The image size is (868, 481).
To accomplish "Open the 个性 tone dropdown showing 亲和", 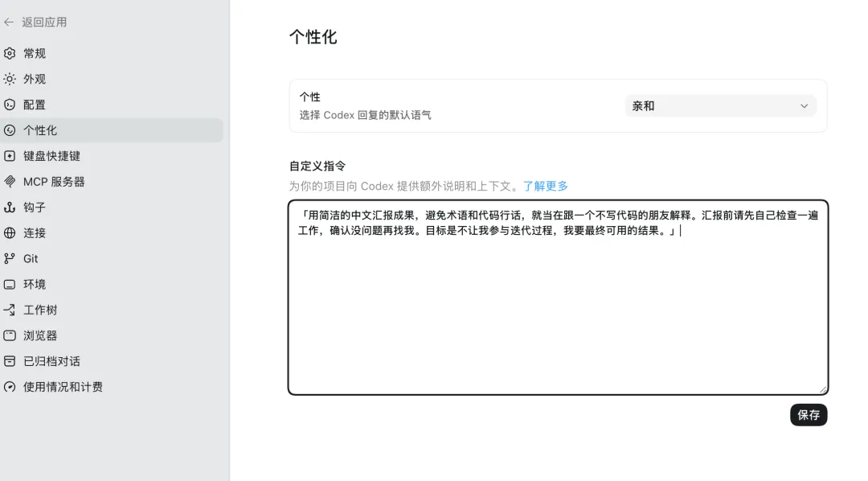I will 720,106.
